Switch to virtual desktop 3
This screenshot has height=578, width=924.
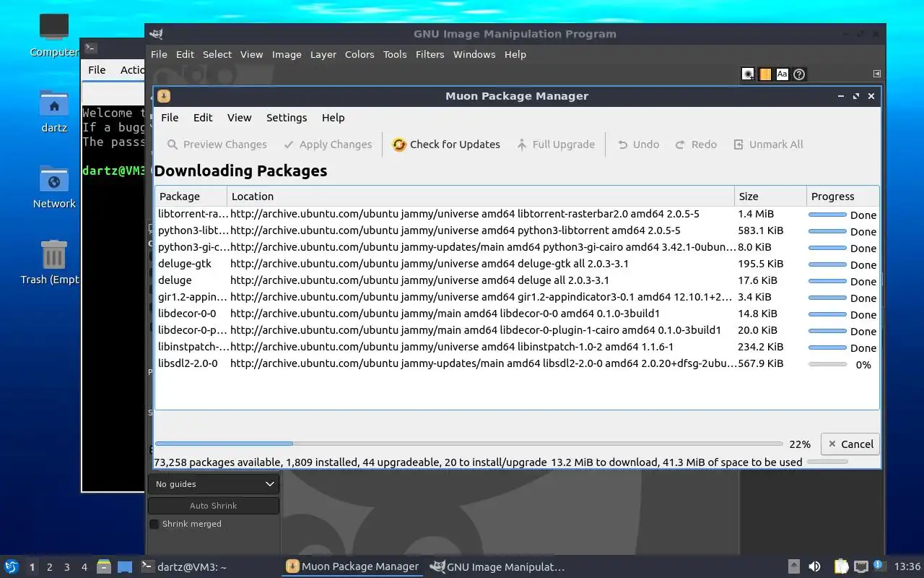[x=67, y=567]
